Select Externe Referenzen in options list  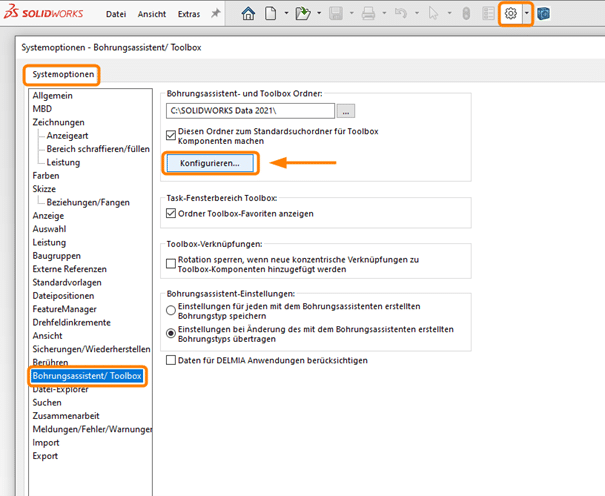pyautogui.click(x=69, y=269)
